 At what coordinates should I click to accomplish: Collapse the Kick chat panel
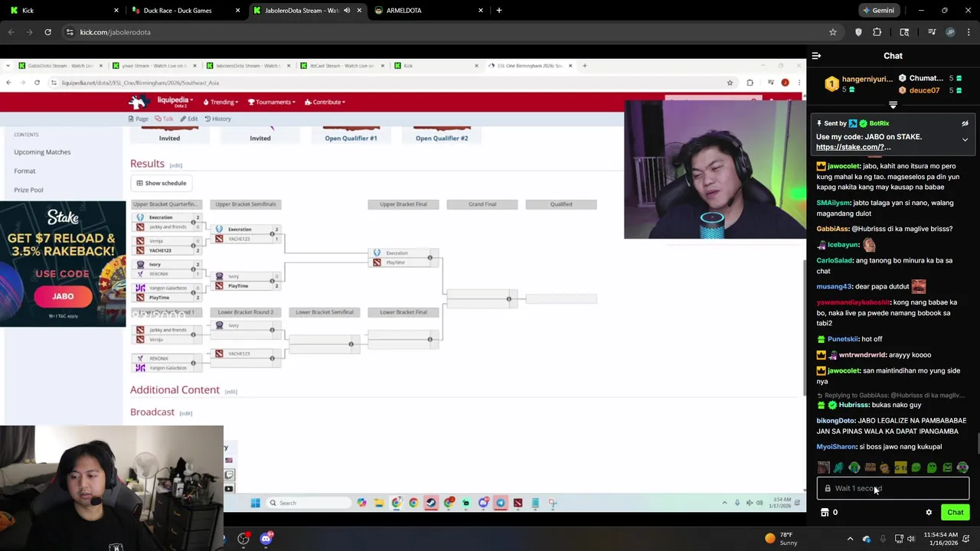pyautogui.click(x=816, y=56)
